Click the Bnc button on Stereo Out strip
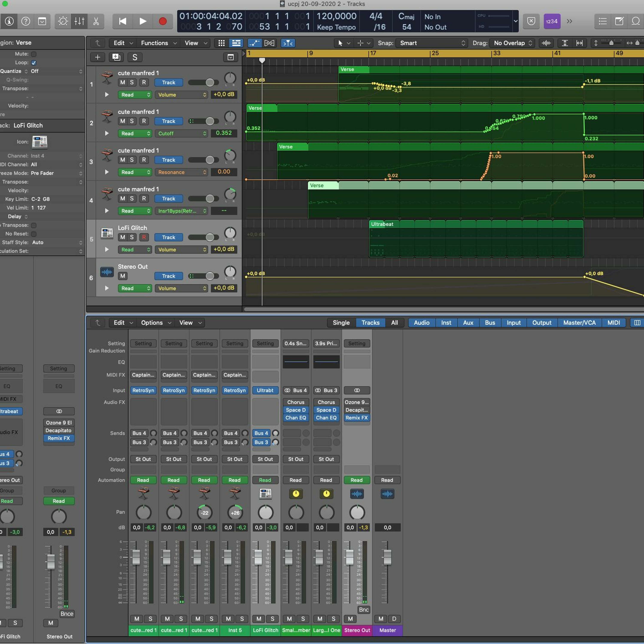Viewport: 644px width, 644px height. point(364,610)
